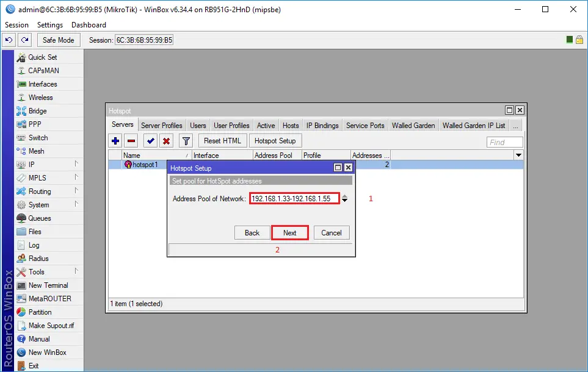Expand the Tools submenu

pos(76,271)
